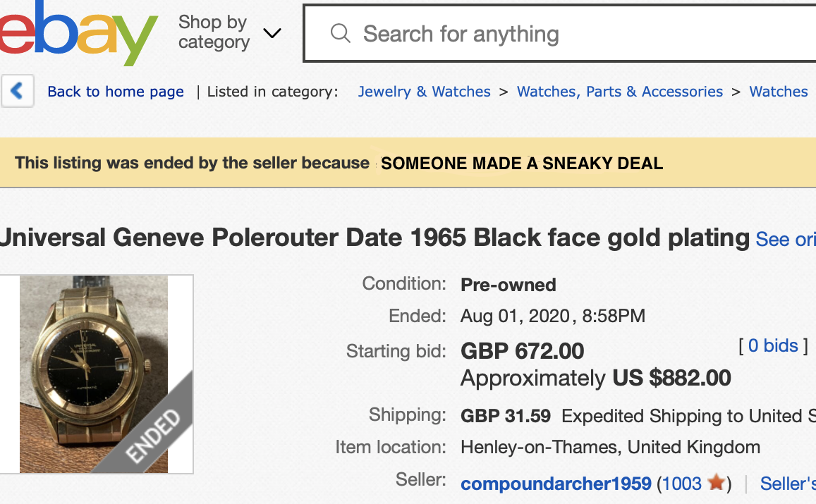This screenshot has width=816, height=504.
Task: Open Jewelry & Watches breadcrumb category
Action: tap(424, 92)
